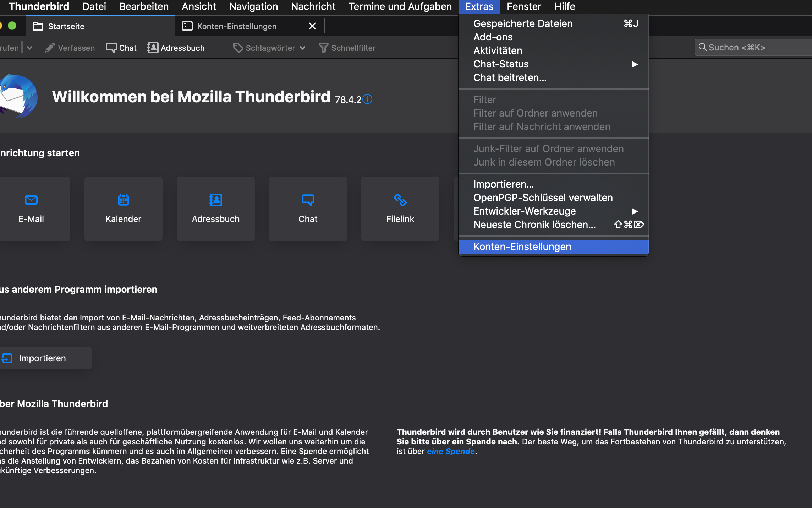Screen dimensions: 812x508
Task: Open the Hilfe menu
Action: tap(565, 6)
